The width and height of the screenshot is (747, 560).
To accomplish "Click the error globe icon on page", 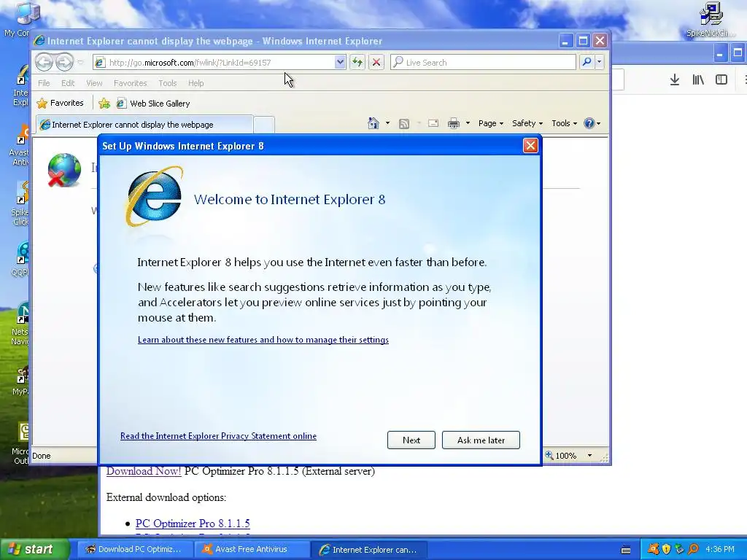I will [x=64, y=169].
